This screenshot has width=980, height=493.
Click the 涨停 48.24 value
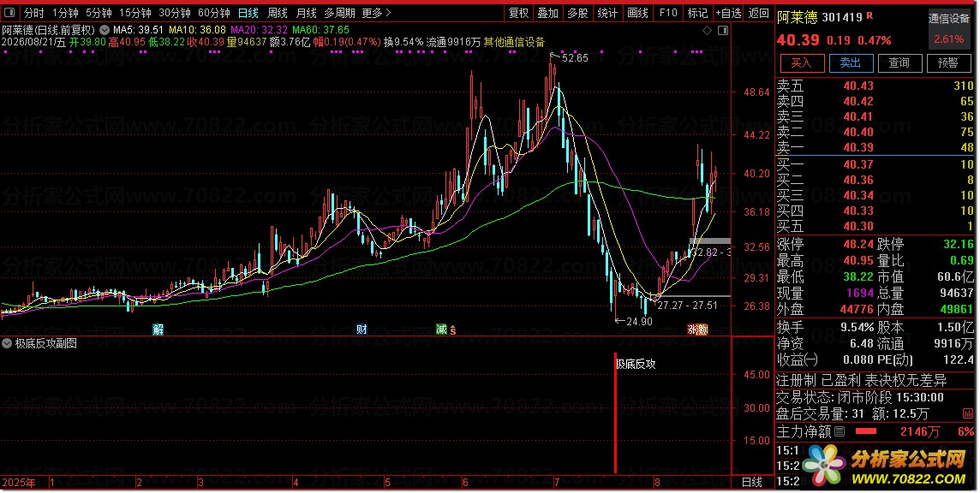coord(858,244)
